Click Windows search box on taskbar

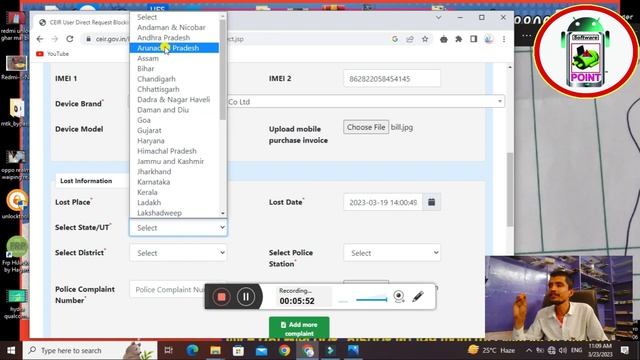[x=90, y=350]
